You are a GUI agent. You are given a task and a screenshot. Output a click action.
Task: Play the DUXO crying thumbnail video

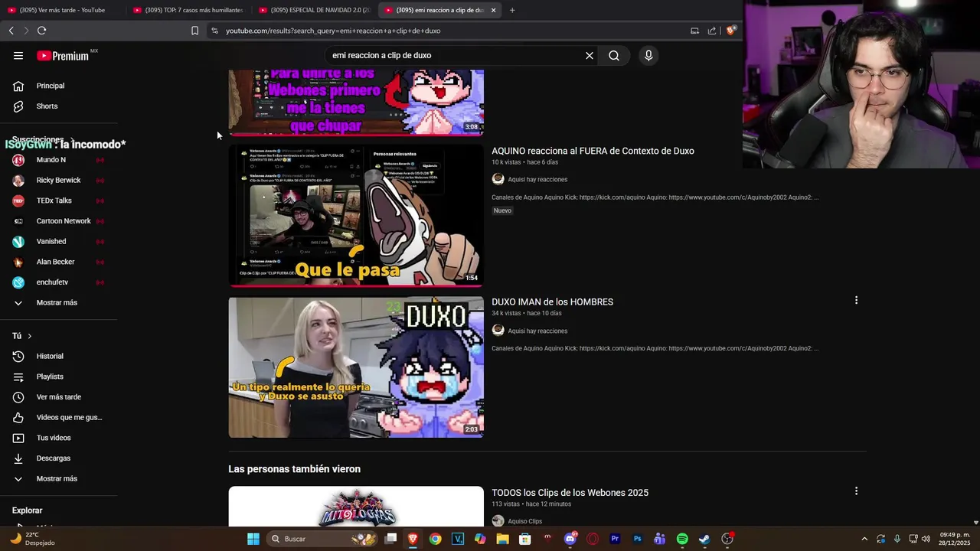tap(356, 367)
